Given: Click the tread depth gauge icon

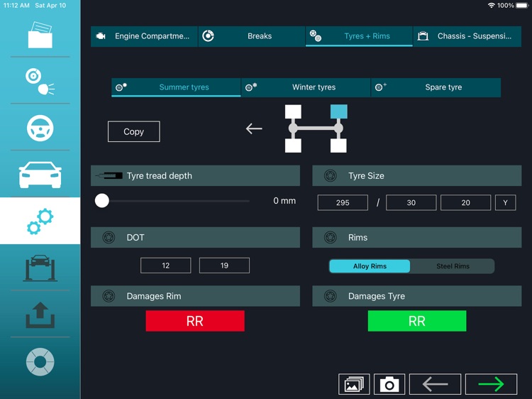Looking at the screenshot, I should 109,175.
